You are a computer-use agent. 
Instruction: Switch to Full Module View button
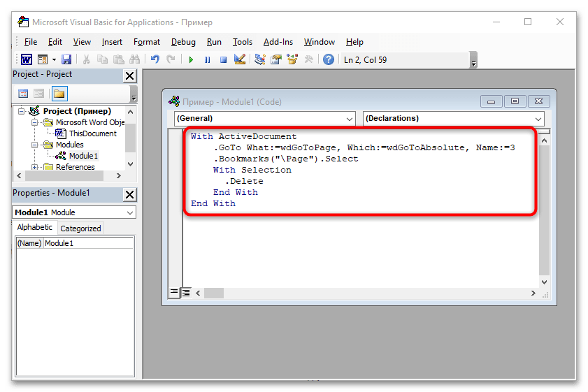click(x=187, y=292)
